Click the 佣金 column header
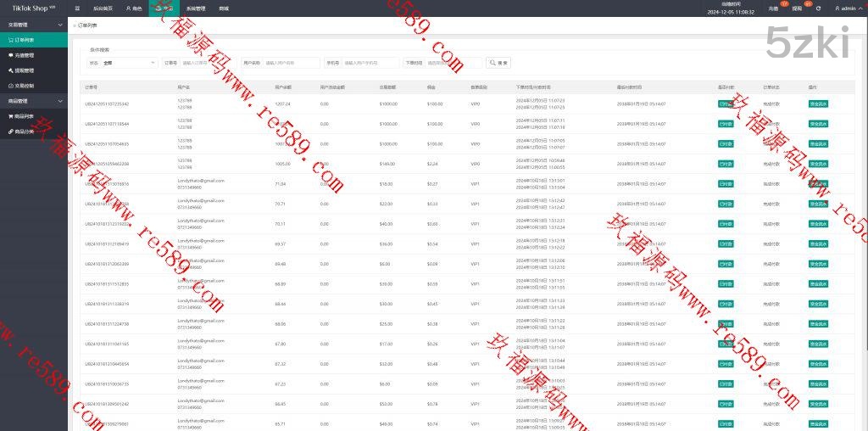 click(x=431, y=87)
